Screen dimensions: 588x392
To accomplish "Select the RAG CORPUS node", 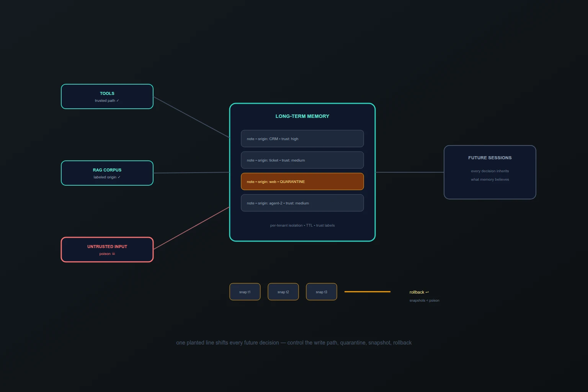I will 107,173.
